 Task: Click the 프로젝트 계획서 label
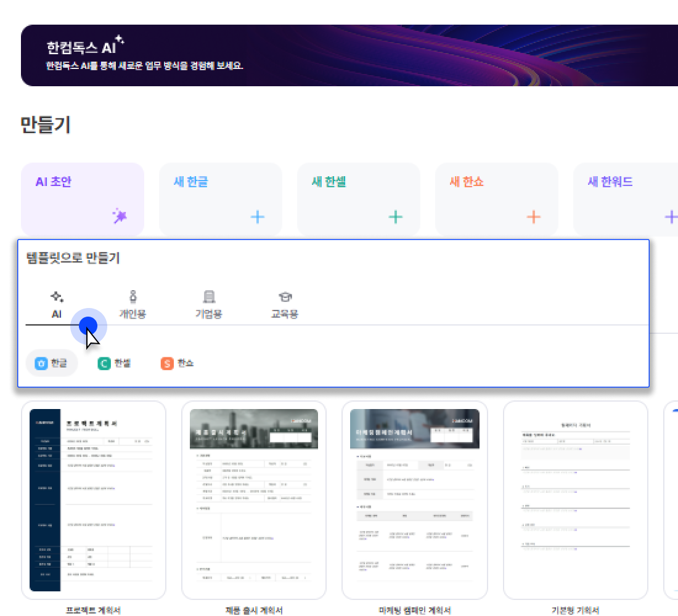pyautogui.click(x=93, y=610)
